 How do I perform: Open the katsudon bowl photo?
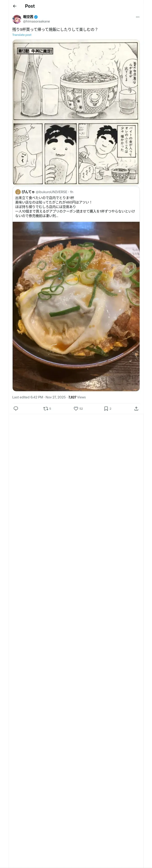pos(76,306)
